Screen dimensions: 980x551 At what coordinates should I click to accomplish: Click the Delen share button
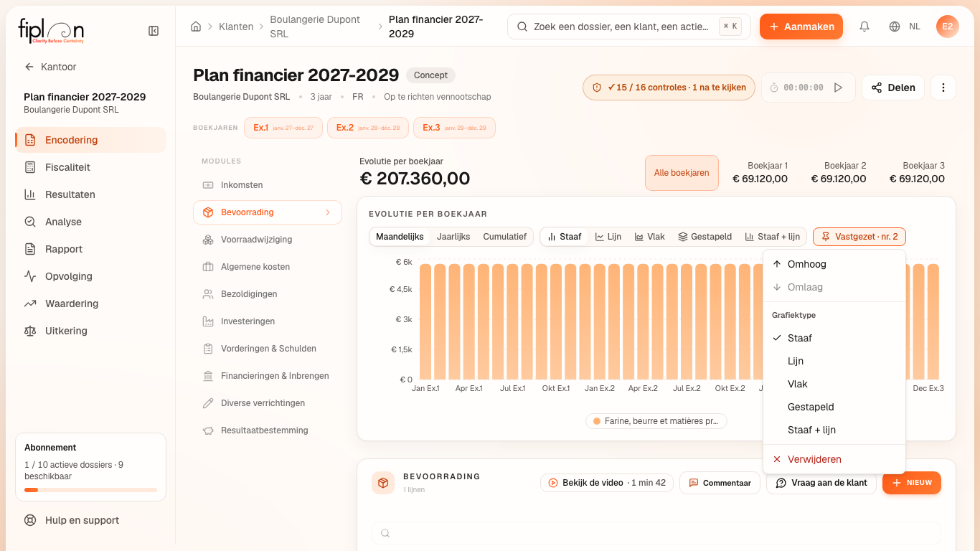893,88
